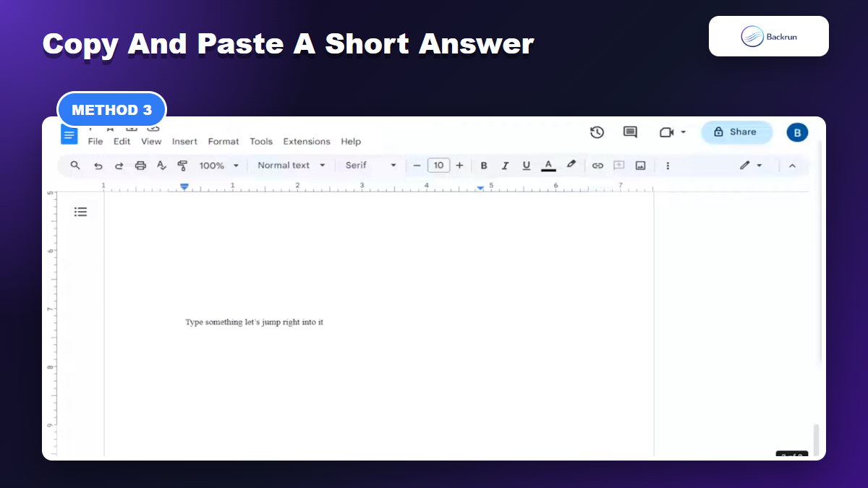The width and height of the screenshot is (868, 488).
Task: Collapse the menus with the up chevron
Action: coord(792,166)
